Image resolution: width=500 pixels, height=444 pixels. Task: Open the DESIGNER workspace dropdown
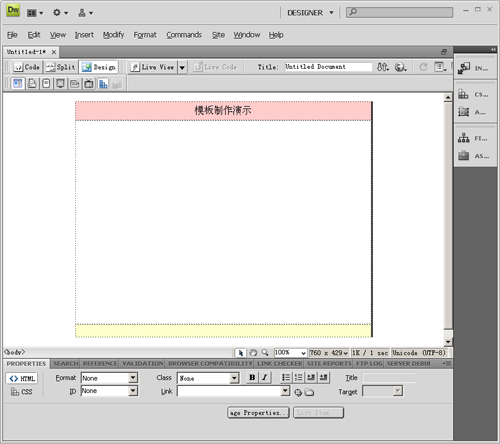(310, 13)
